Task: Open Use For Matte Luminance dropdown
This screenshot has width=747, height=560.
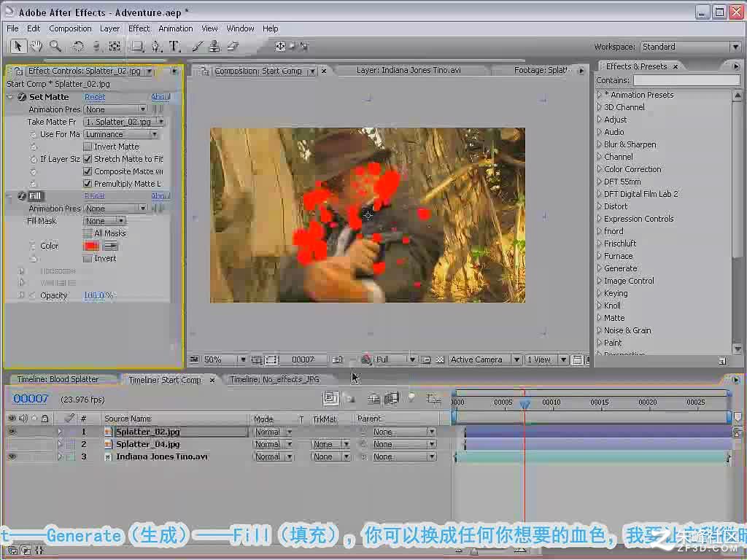Action: tap(120, 134)
